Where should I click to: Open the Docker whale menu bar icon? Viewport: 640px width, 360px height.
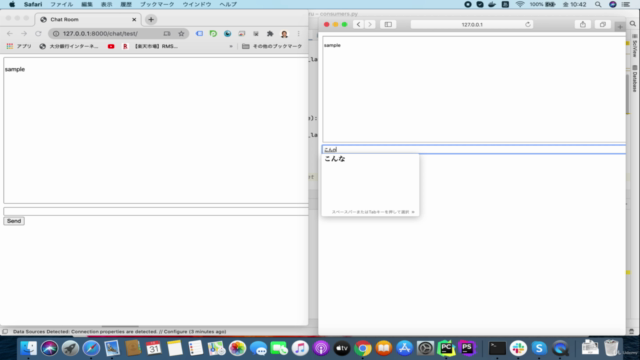[492, 4]
